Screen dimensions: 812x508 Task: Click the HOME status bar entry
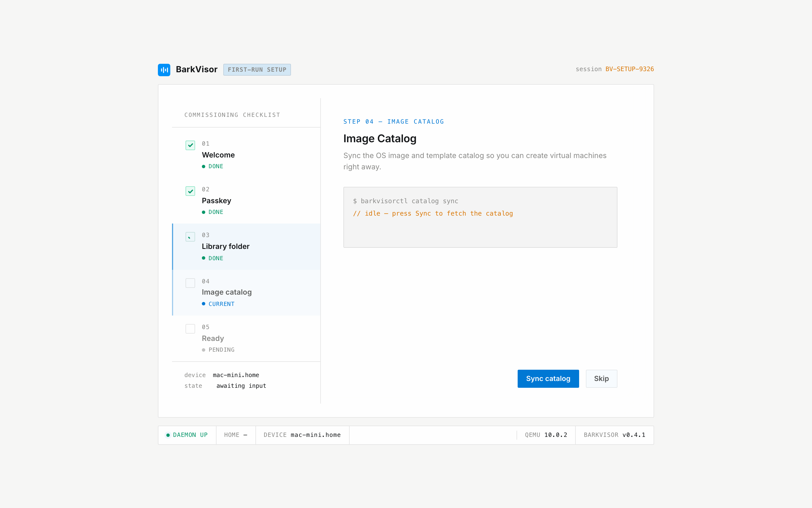tap(236, 435)
